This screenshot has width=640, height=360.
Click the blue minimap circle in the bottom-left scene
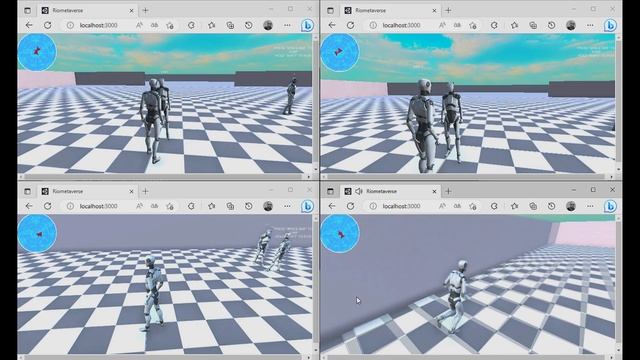click(x=37, y=233)
